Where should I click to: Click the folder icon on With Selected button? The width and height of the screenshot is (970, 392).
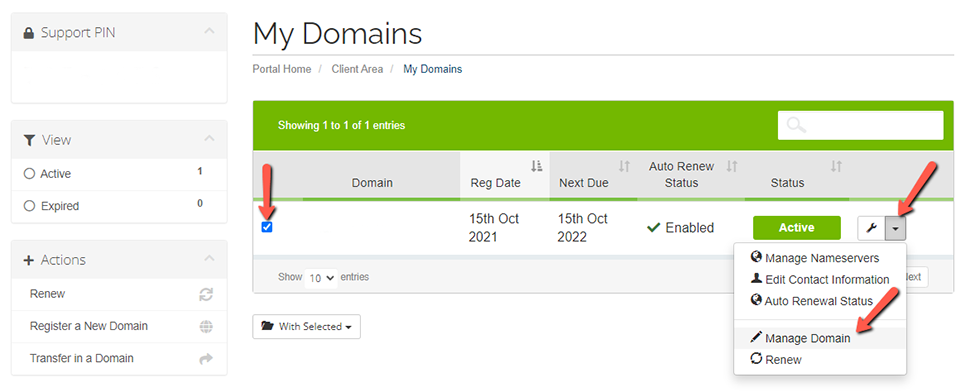(267, 326)
